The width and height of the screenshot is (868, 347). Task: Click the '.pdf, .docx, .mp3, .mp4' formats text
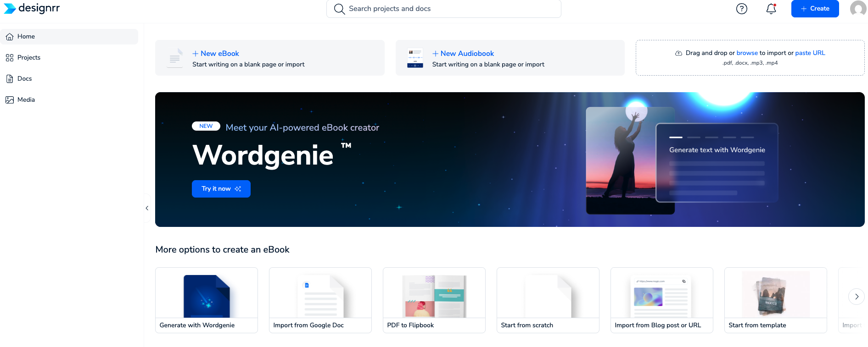click(750, 63)
